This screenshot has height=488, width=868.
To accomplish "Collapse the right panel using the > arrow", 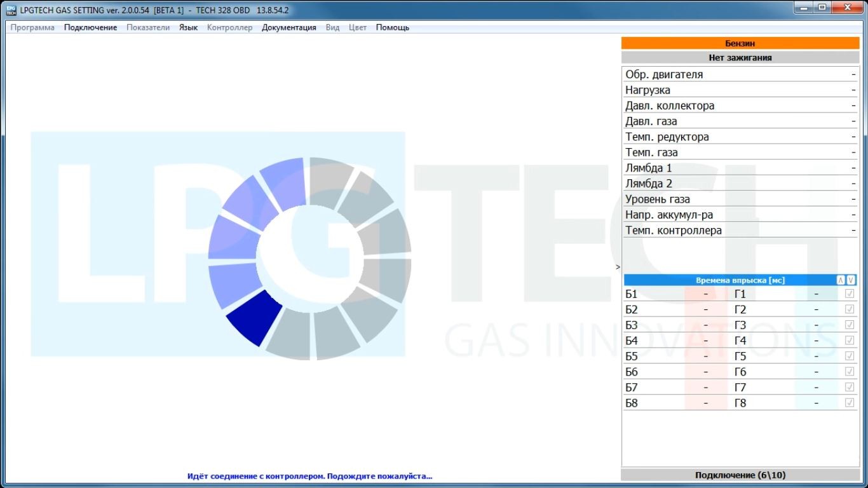I will (x=618, y=267).
